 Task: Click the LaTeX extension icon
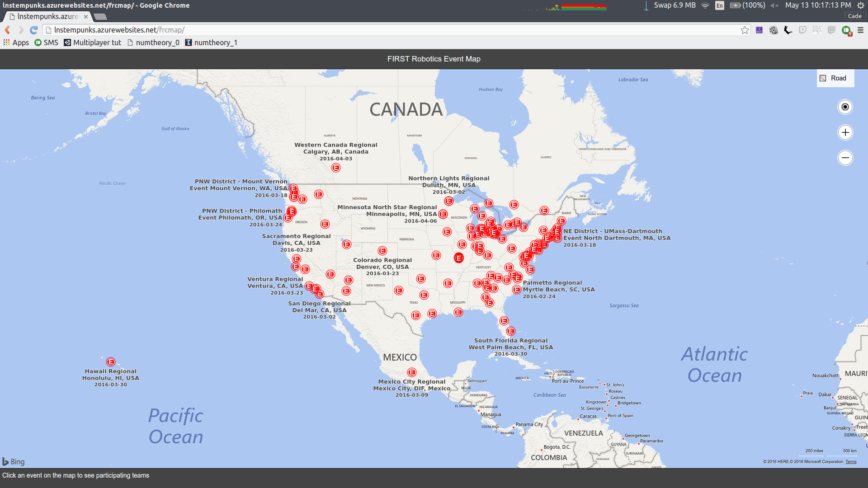(816, 30)
